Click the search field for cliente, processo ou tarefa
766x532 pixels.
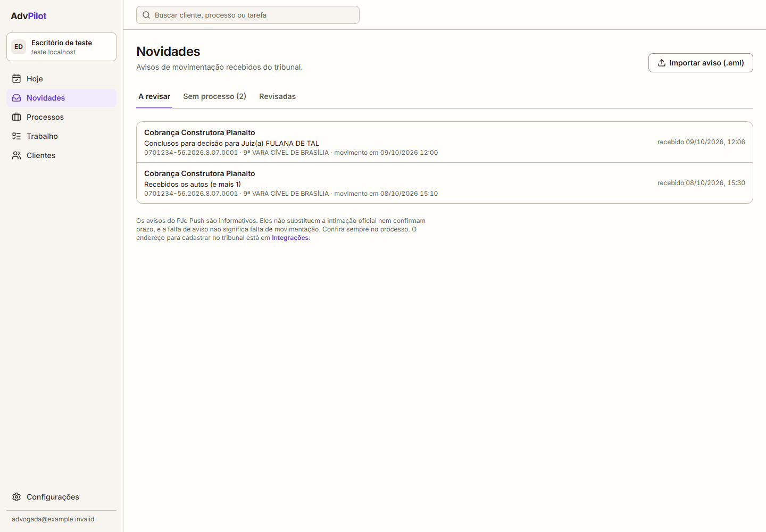[x=248, y=15]
